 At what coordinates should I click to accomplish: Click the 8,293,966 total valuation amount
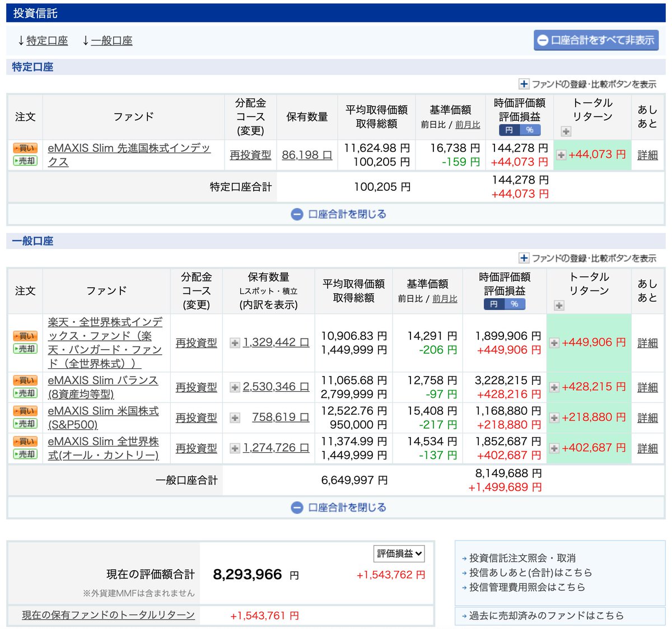click(x=248, y=575)
